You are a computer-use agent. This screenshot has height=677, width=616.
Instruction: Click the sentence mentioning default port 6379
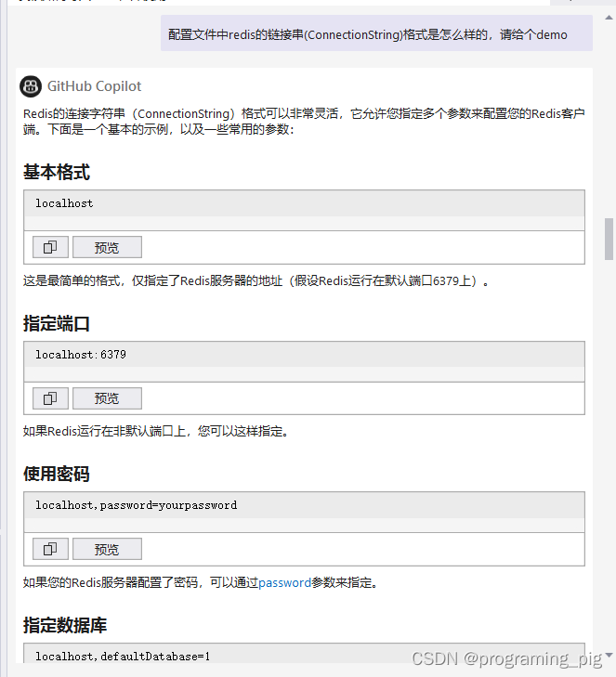(257, 281)
